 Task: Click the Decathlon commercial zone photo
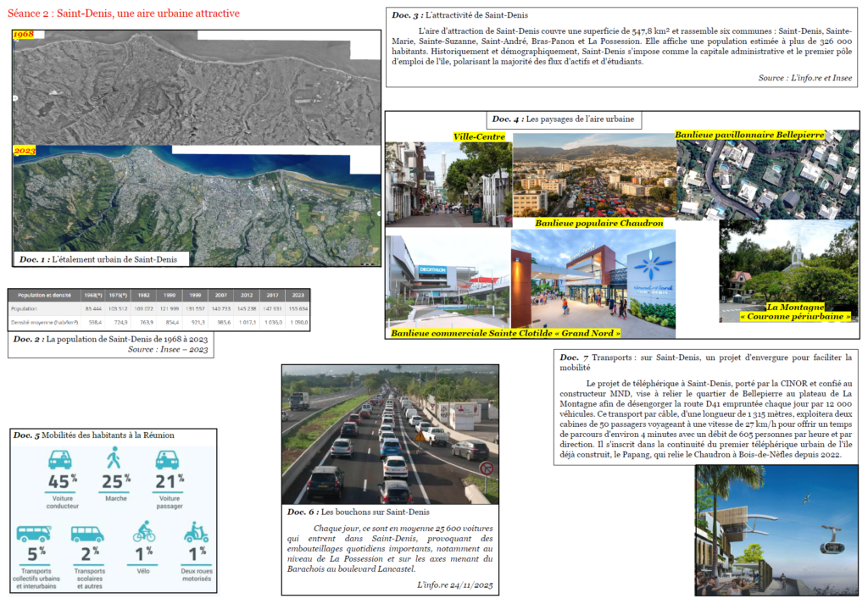click(448, 281)
